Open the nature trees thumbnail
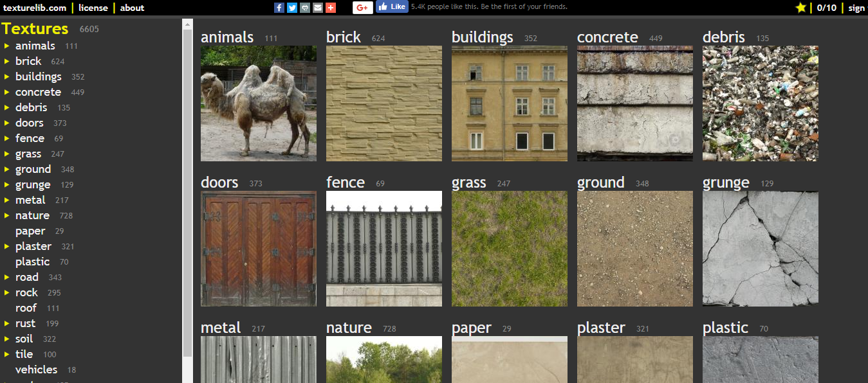The height and width of the screenshot is (383, 868). pos(384,359)
